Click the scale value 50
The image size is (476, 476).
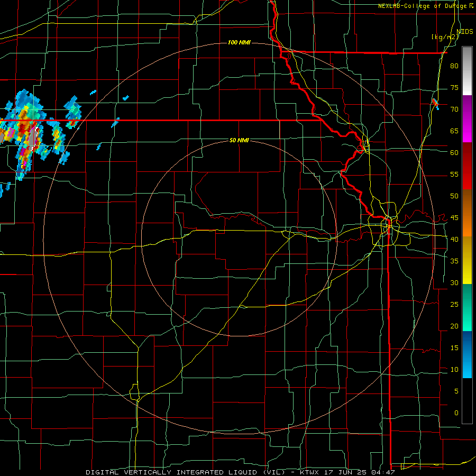[x=454, y=196]
